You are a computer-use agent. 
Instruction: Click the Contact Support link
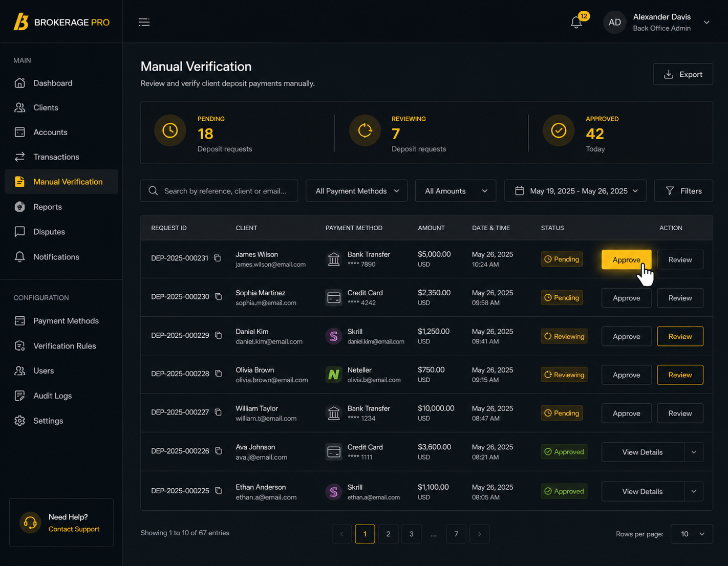tap(74, 529)
